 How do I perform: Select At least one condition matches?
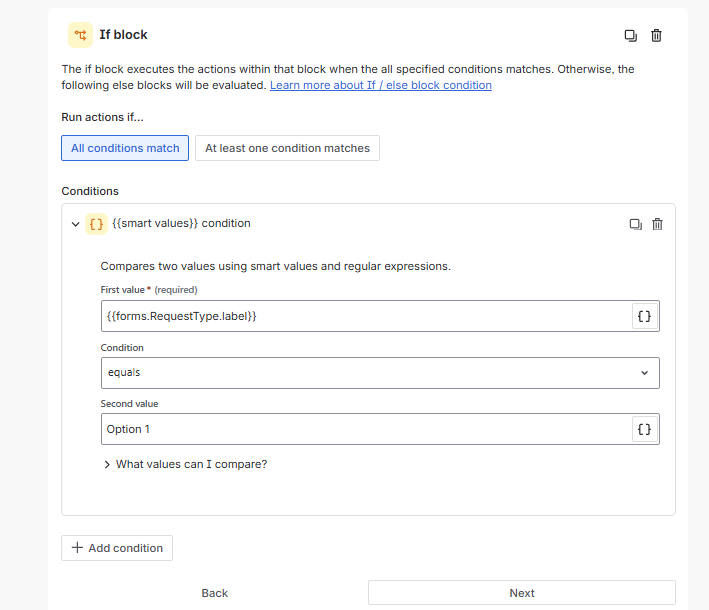pos(287,148)
